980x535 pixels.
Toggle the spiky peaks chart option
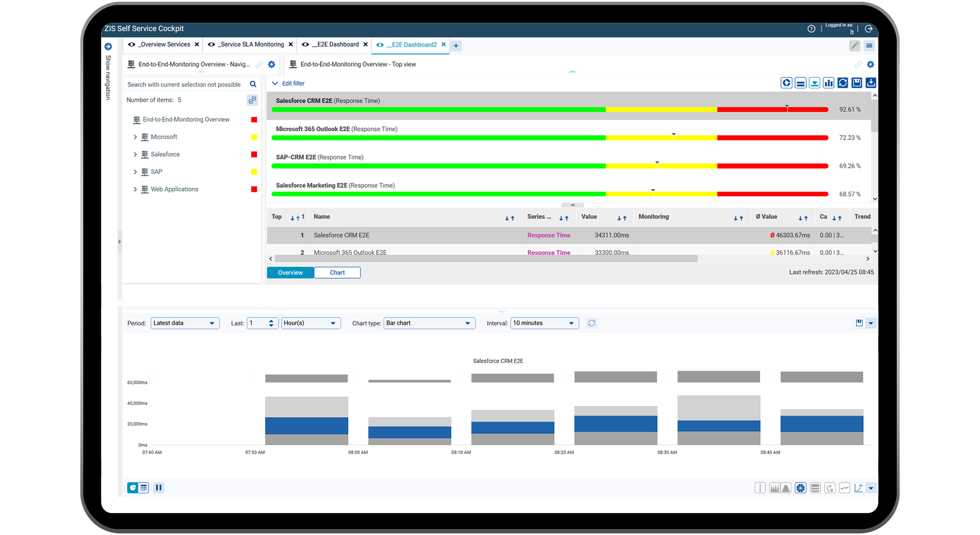coord(775,488)
